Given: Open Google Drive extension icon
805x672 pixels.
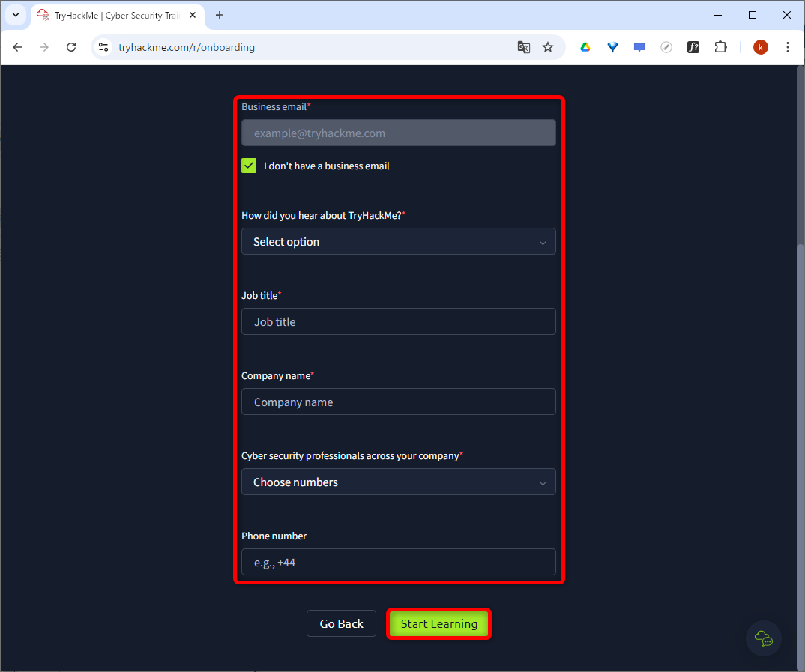Looking at the screenshot, I should [x=585, y=47].
